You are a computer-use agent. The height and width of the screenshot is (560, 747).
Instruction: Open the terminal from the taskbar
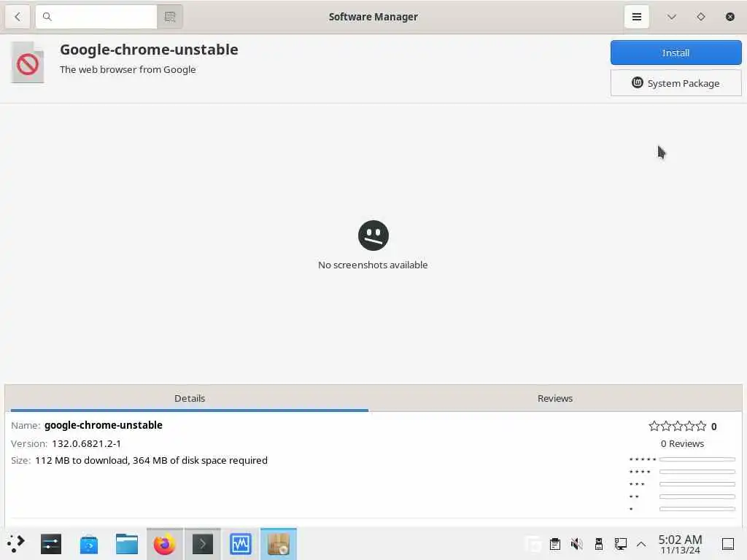coord(203,544)
